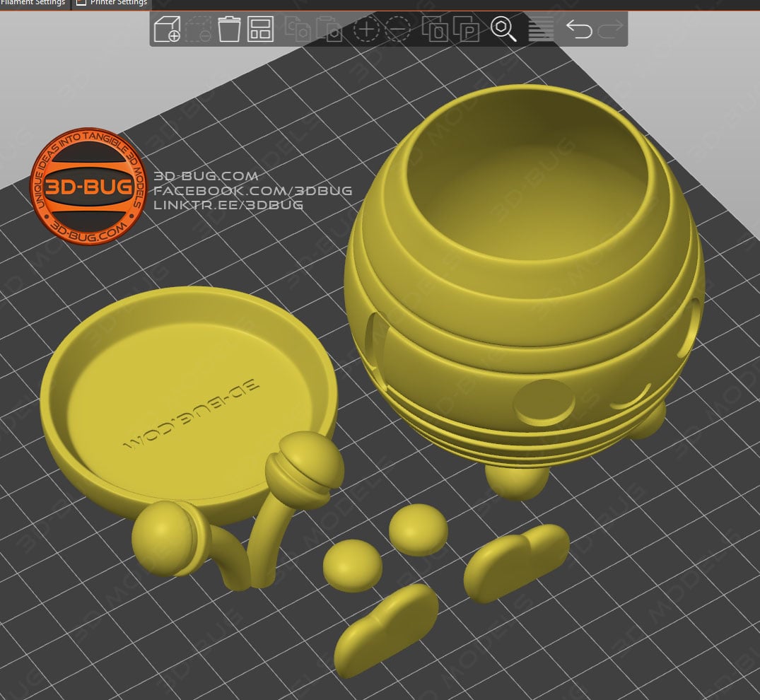Open Variable layer height tool
This screenshot has width=760, height=700.
(540, 29)
